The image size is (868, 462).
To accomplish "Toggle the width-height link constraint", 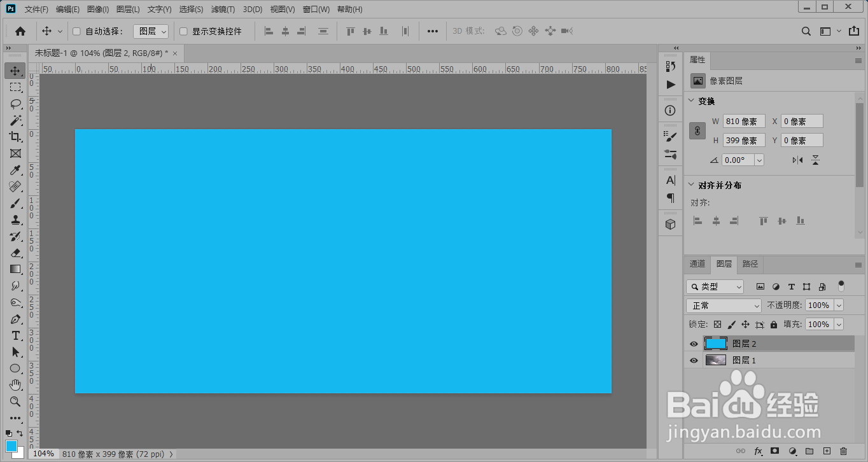I will (x=698, y=130).
